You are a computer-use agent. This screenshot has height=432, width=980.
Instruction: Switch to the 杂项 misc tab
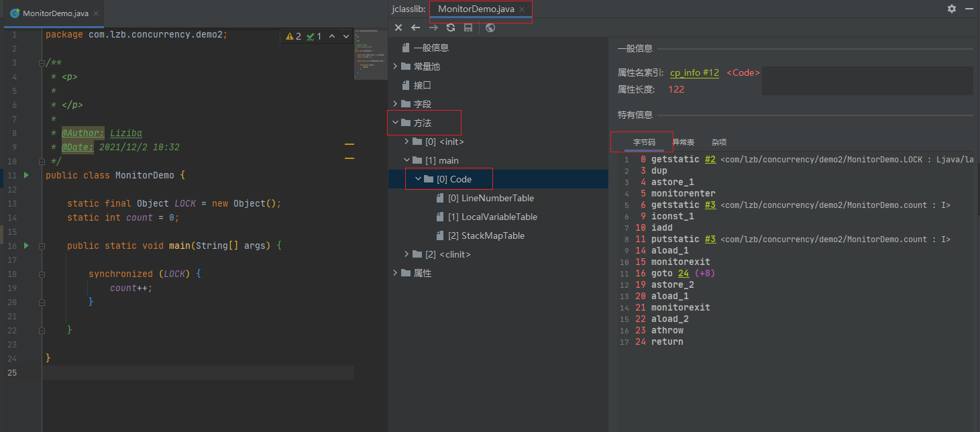[x=719, y=142]
